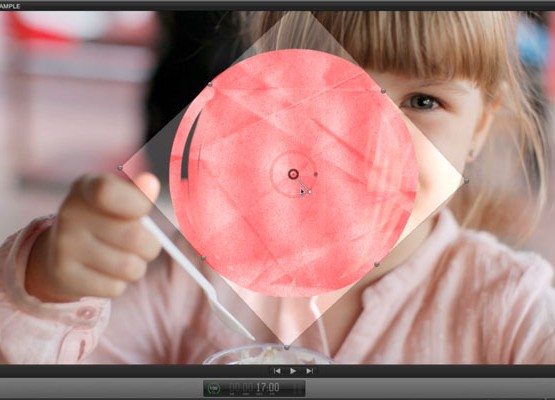Screen dimensions: 555x400
Task: Jump to the previous edit point
Action: [x=277, y=371]
